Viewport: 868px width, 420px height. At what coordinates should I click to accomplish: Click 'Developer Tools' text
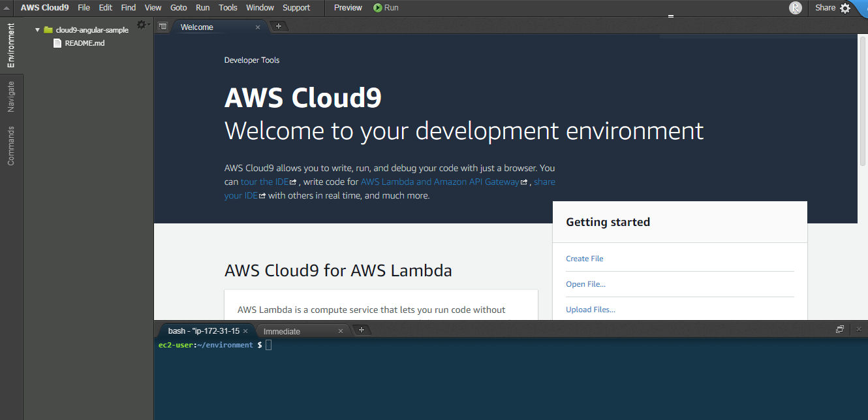click(252, 60)
